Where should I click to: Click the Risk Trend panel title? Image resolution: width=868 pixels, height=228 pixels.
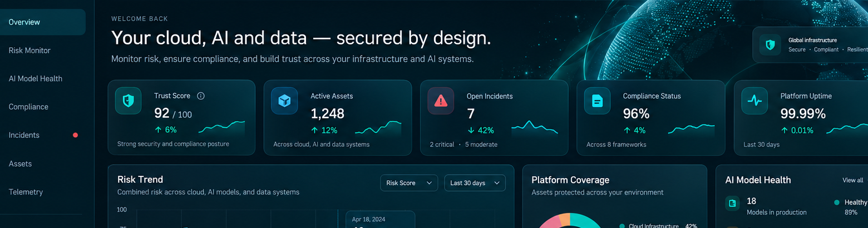click(140, 180)
